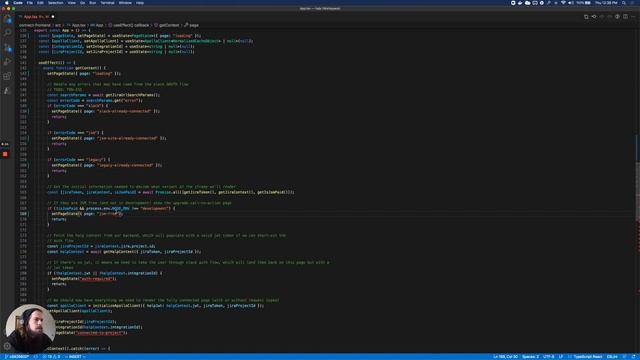Open the File menu
The image size is (640, 360).
pos(30,3)
